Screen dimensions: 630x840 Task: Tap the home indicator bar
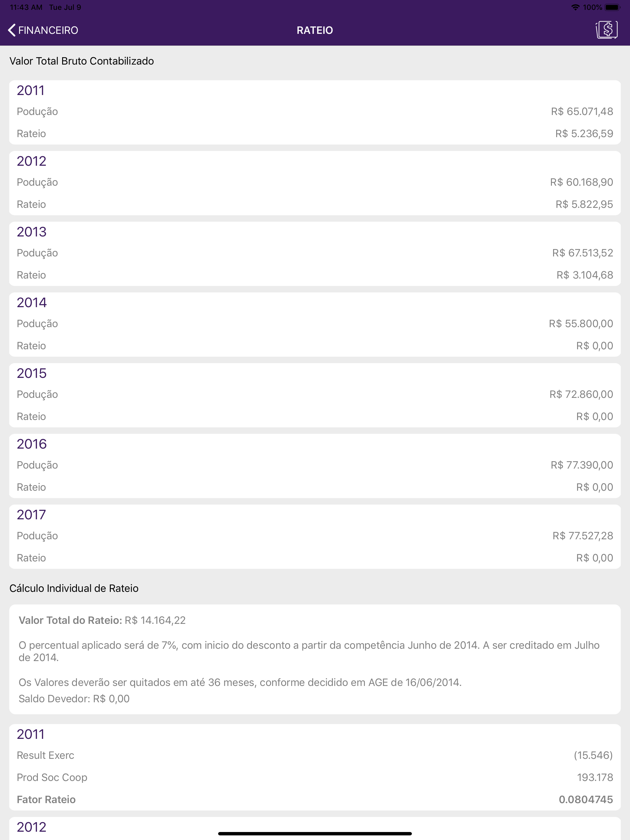coord(315,834)
